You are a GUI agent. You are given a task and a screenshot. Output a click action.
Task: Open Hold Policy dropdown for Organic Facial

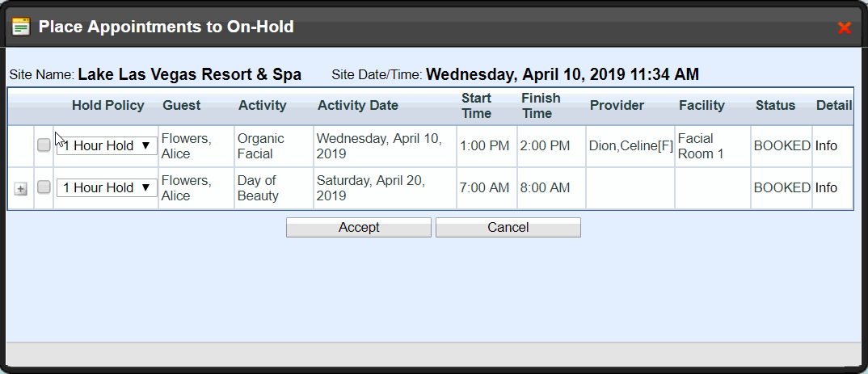point(107,146)
